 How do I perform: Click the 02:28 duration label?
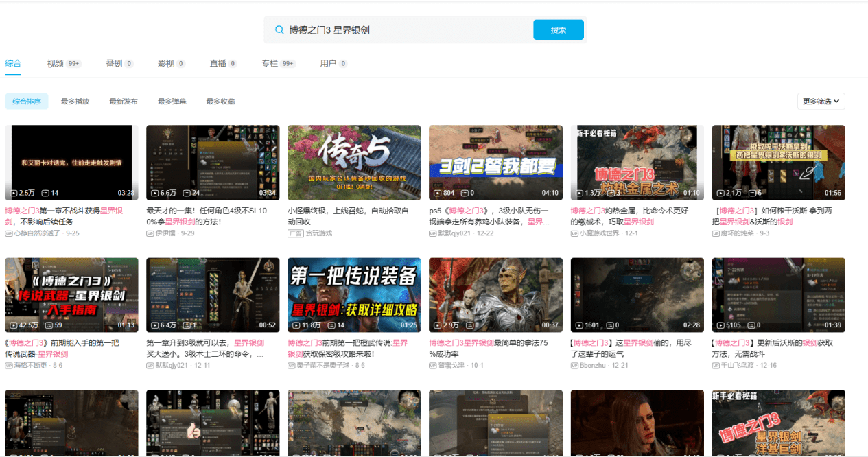pyautogui.click(x=690, y=325)
